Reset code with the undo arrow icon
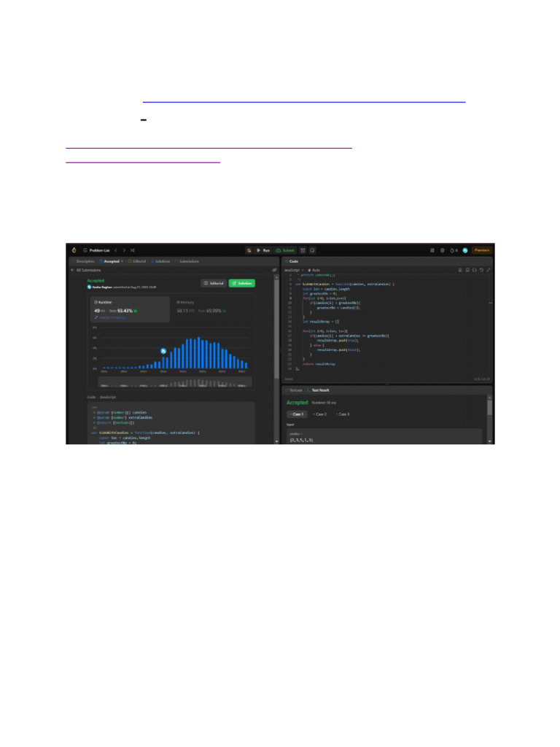The width and height of the screenshot is (560, 747). coord(481,270)
